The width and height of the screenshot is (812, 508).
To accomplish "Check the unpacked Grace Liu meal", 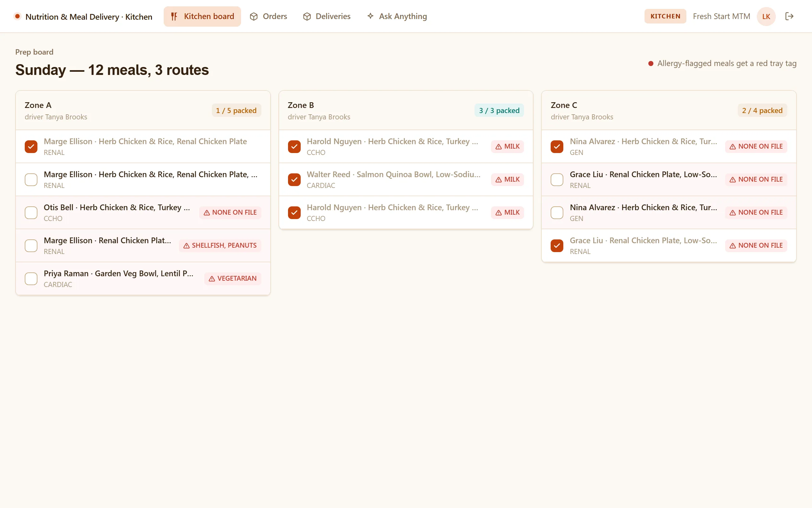I will [557, 180].
